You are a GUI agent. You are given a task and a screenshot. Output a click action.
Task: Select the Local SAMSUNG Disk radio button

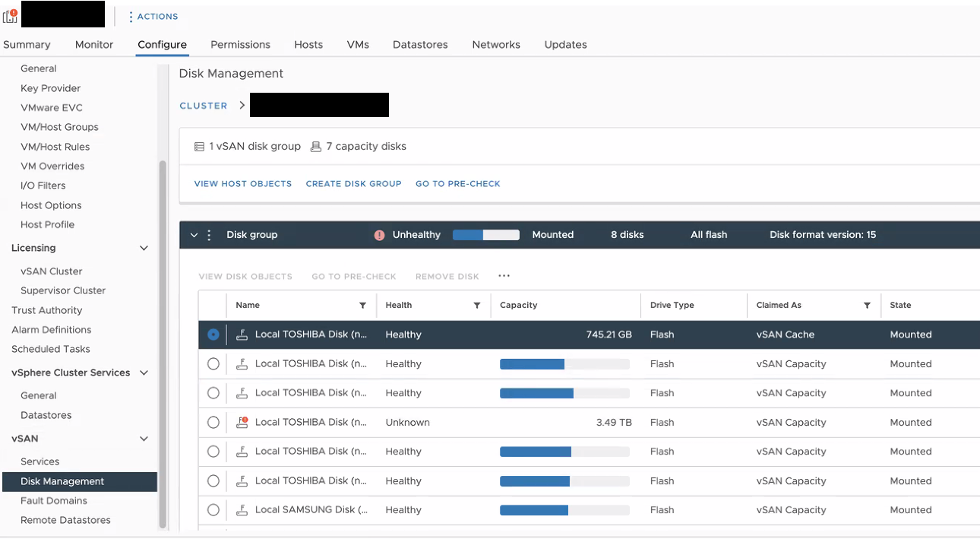[x=213, y=510]
